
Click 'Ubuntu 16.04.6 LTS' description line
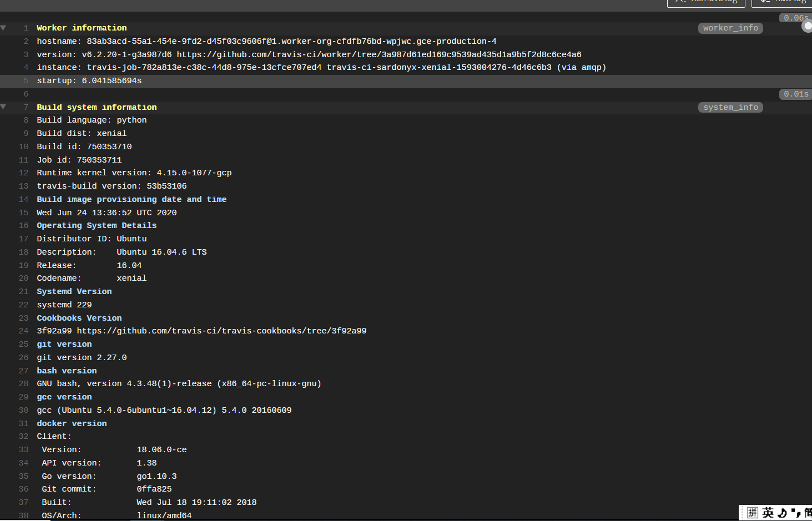click(122, 252)
